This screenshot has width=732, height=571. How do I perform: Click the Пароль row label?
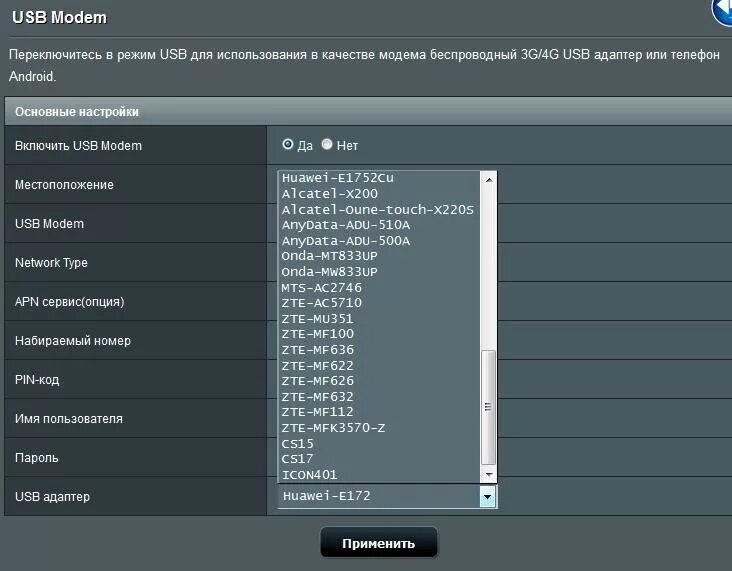[x=36, y=458]
